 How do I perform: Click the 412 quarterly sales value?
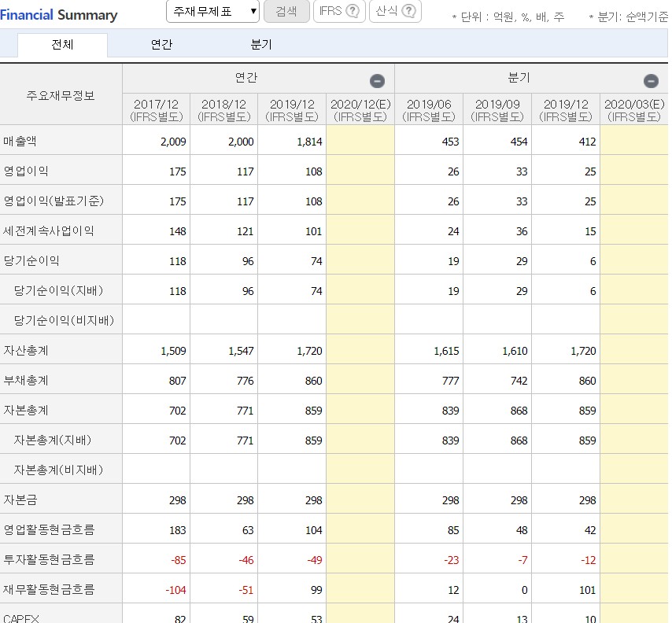pyautogui.click(x=587, y=142)
